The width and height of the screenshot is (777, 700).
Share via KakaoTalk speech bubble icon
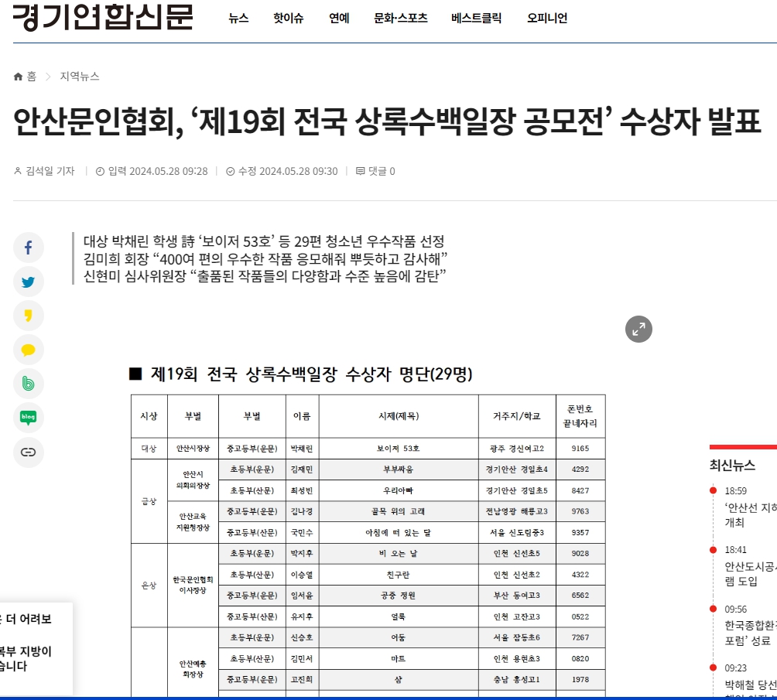[x=28, y=350]
